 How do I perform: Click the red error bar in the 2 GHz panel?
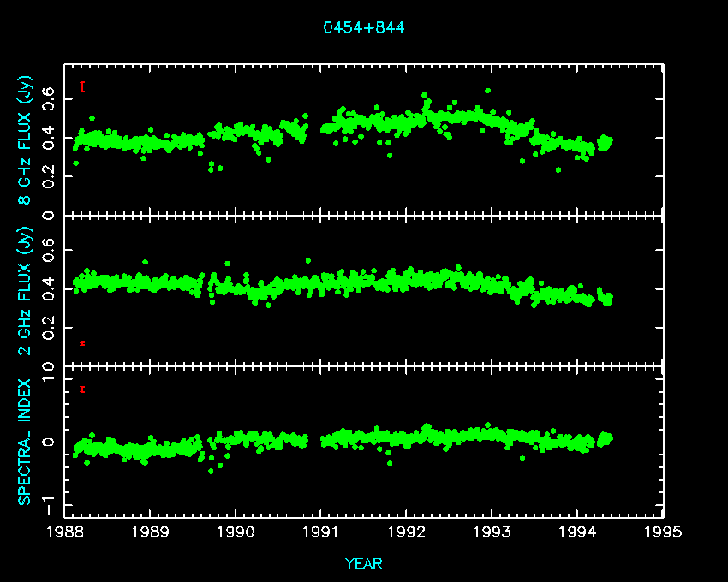[82, 343]
